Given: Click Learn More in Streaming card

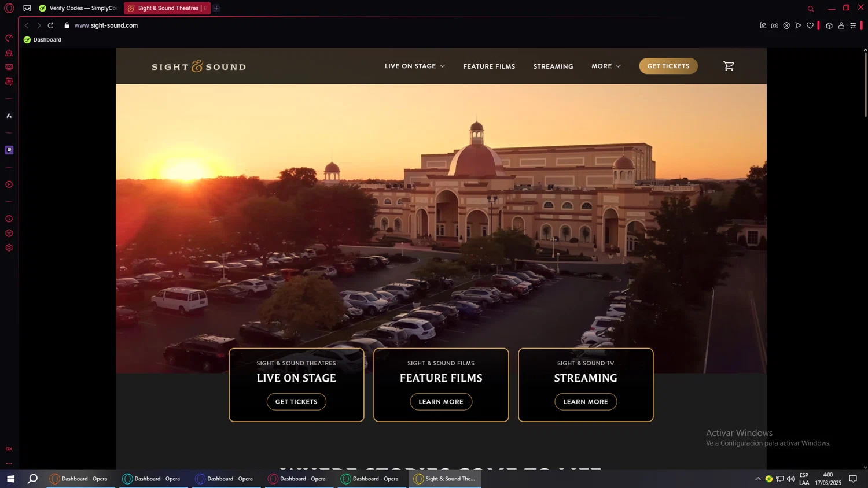Looking at the screenshot, I should click(x=586, y=402).
